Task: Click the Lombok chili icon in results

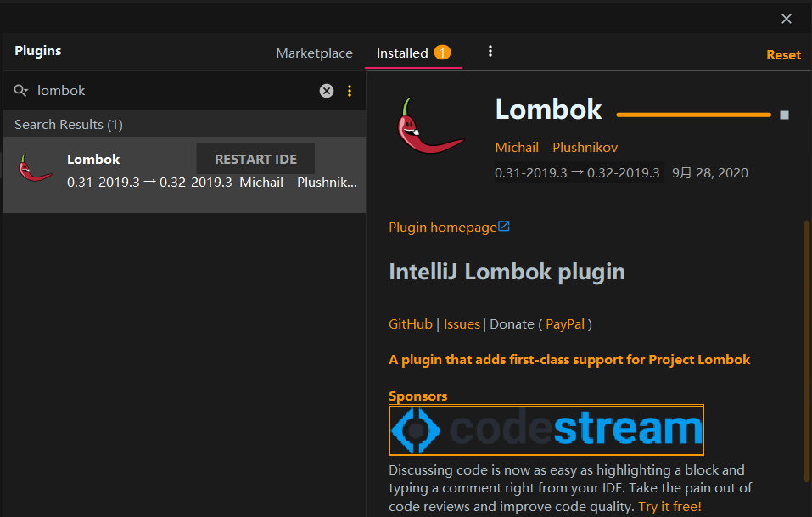Action: click(x=34, y=167)
